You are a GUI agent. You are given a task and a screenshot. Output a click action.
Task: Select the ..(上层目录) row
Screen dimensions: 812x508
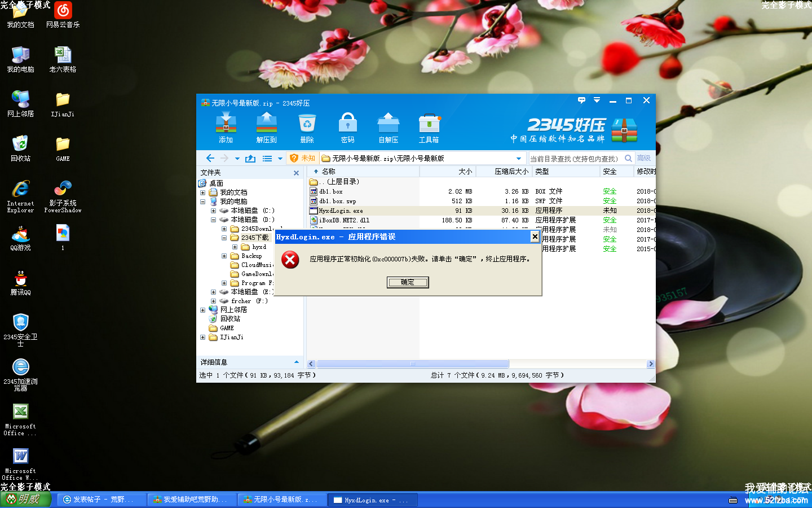click(480, 182)
